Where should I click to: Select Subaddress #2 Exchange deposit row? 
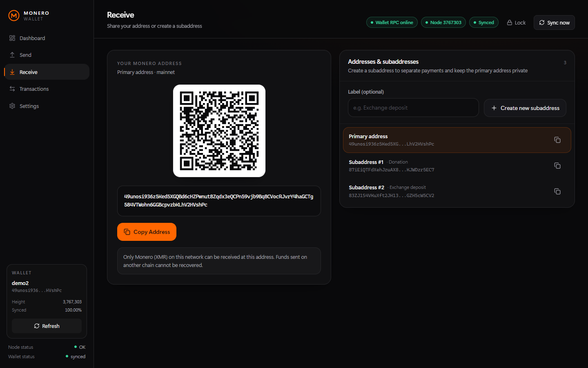click(457, 191)
